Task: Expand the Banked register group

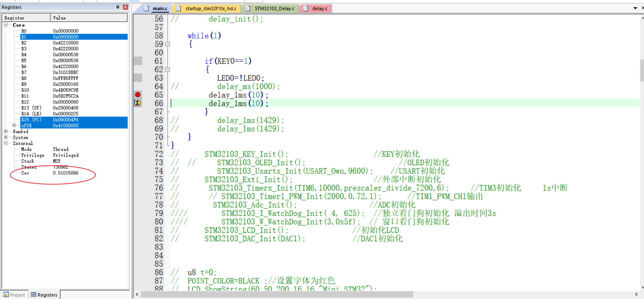Action: pyautogui.click(x=6, y=131)
